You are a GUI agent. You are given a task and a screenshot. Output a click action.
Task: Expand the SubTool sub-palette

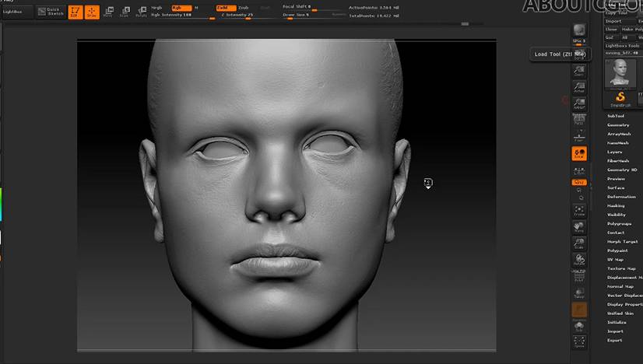pyautogui.click(x=616, y=116)
